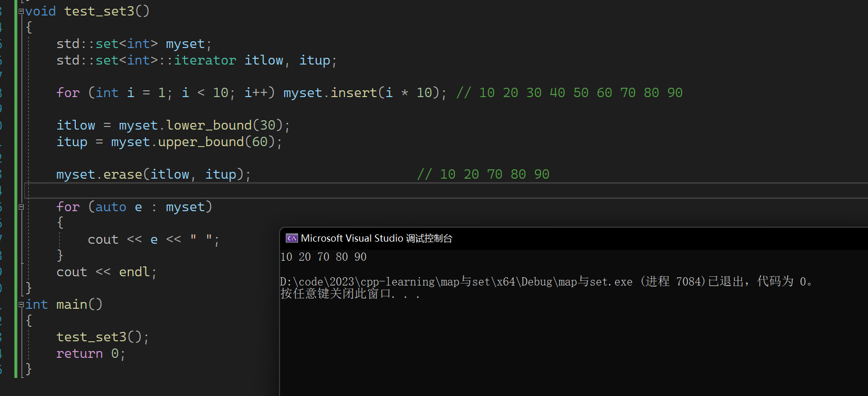
Task: Click the process exited path line in console
Action: pos(547,281)
